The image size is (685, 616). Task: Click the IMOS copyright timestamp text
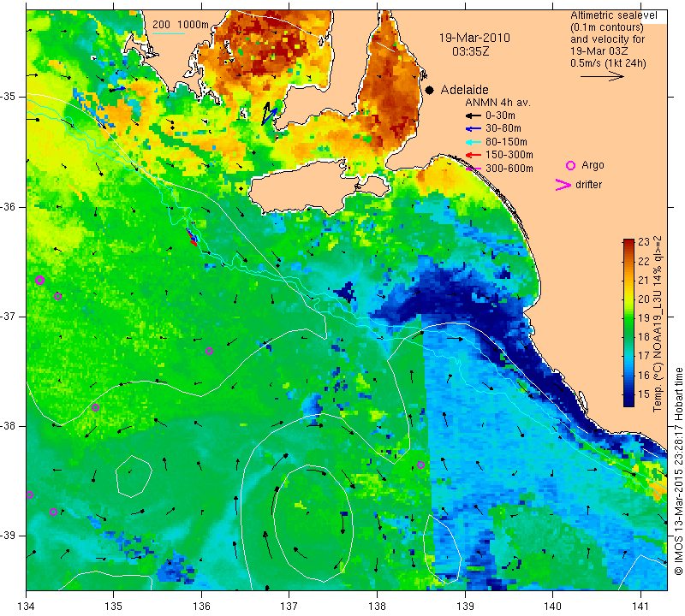[x=678, y=471]
